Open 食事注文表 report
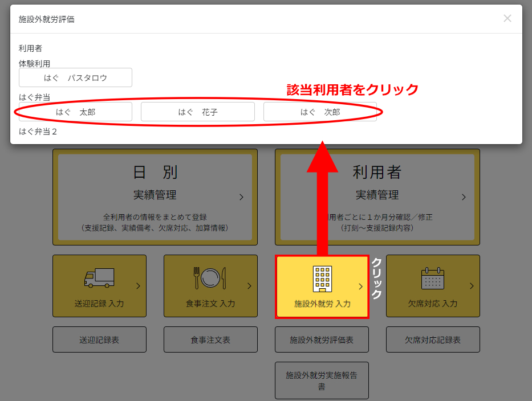The width and height of the screenshot is (532, 401). pyautogui.click(x=210, y=340)
